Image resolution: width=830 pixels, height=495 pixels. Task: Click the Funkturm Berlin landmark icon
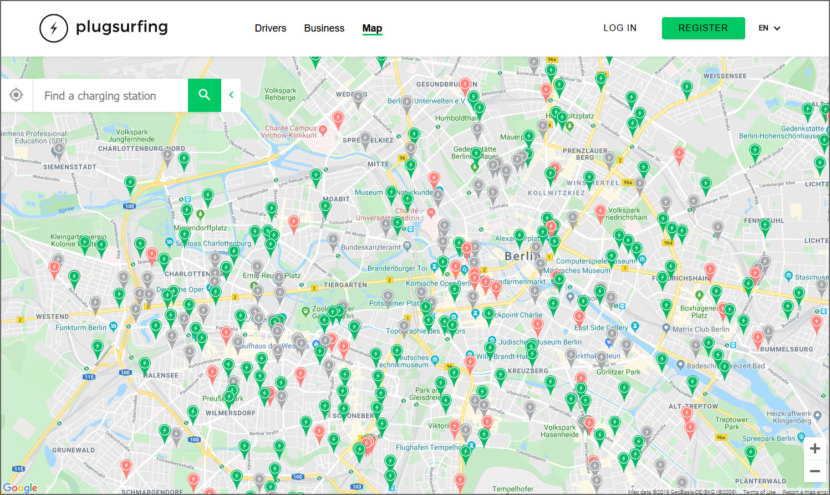[113, 327]
